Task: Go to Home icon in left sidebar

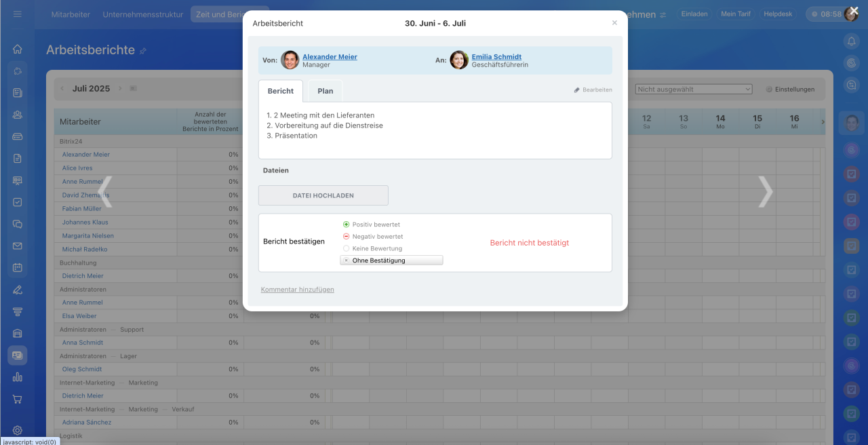Action: (18, 50)
